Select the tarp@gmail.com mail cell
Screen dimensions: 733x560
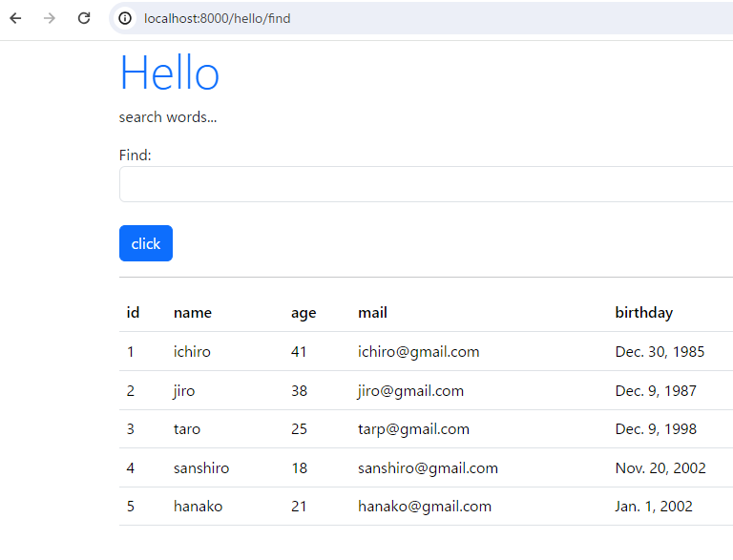pyautogui.click(x=413, y=429)
